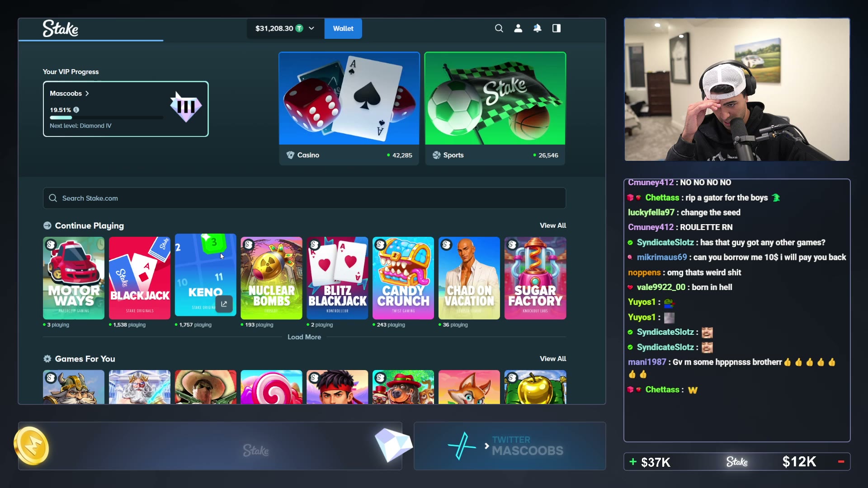Click the Search Stake.com input field

304,198
